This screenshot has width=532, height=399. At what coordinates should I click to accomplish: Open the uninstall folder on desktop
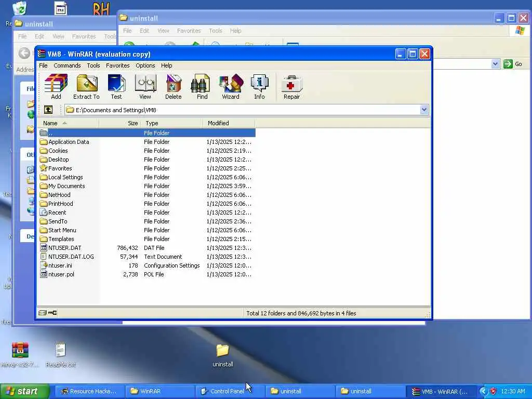pyautogui.click(x=222, y=355)
